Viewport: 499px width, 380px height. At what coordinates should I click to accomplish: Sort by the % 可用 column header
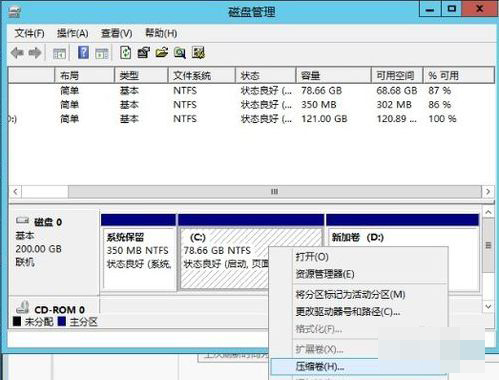pos(458,76)
